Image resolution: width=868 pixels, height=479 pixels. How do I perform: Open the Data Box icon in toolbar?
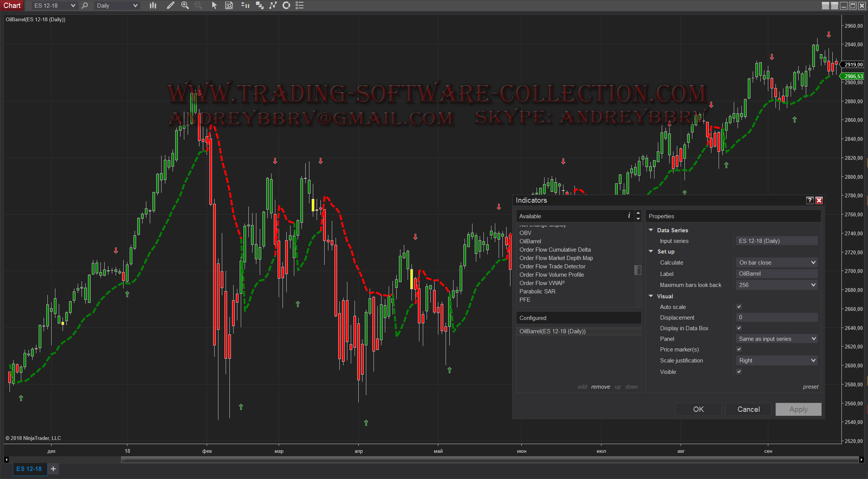(229, 5)
